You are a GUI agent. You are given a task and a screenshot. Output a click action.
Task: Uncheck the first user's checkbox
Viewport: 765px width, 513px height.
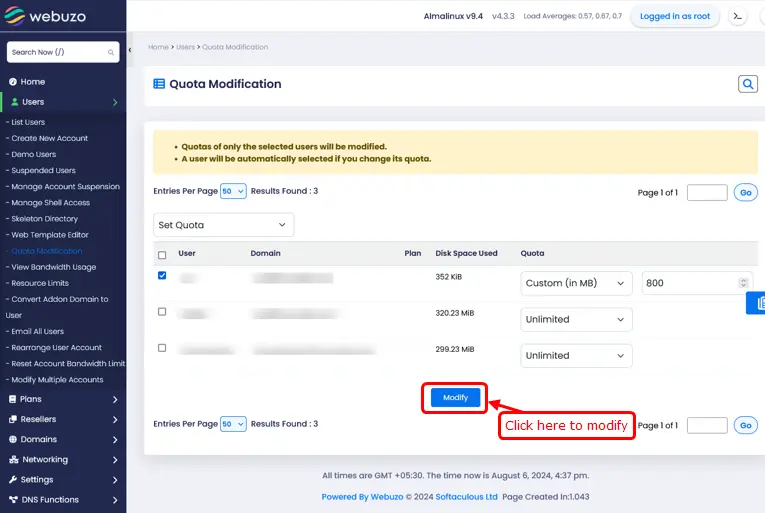coord(162,276)
